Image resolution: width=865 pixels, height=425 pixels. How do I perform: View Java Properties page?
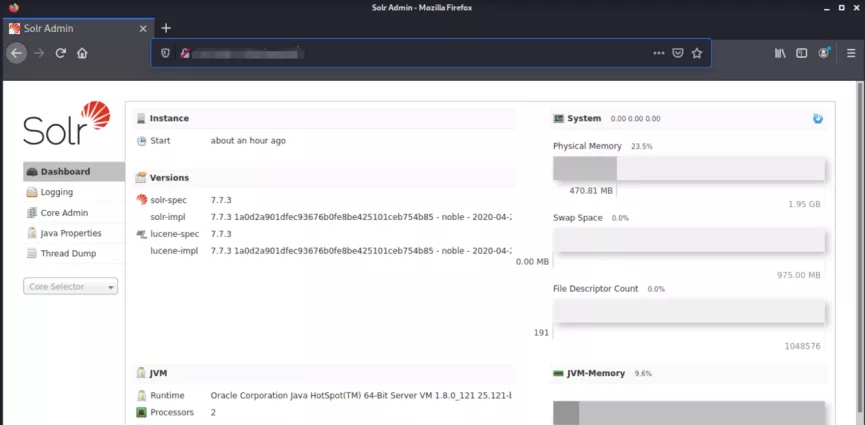[70, 233]
